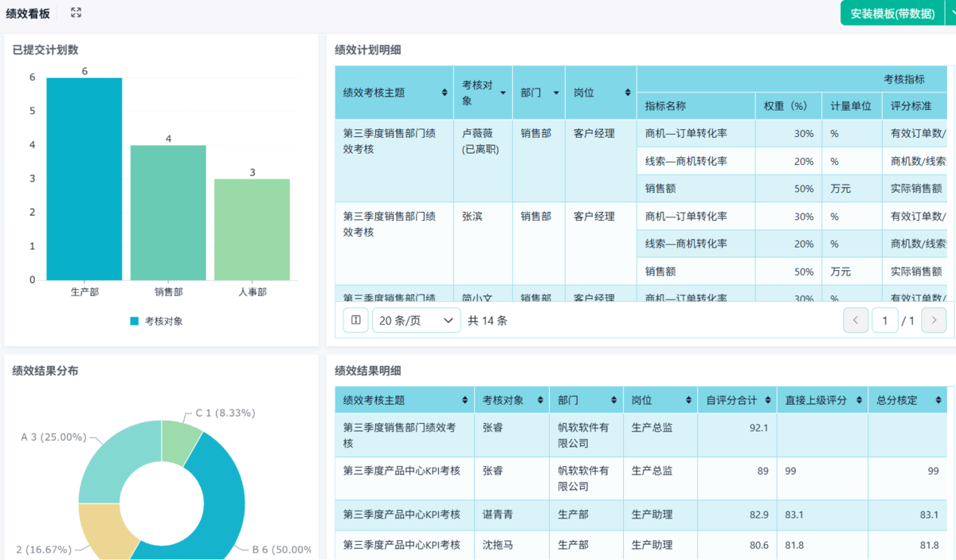Sort plan table by 岗位 sort icon

coord(628,93)
